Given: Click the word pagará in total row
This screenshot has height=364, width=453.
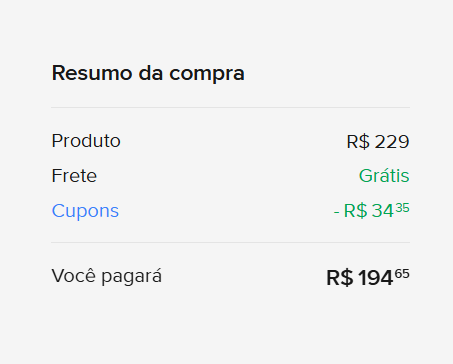Looking at the screenshot, I should click(x=132, y=277).
